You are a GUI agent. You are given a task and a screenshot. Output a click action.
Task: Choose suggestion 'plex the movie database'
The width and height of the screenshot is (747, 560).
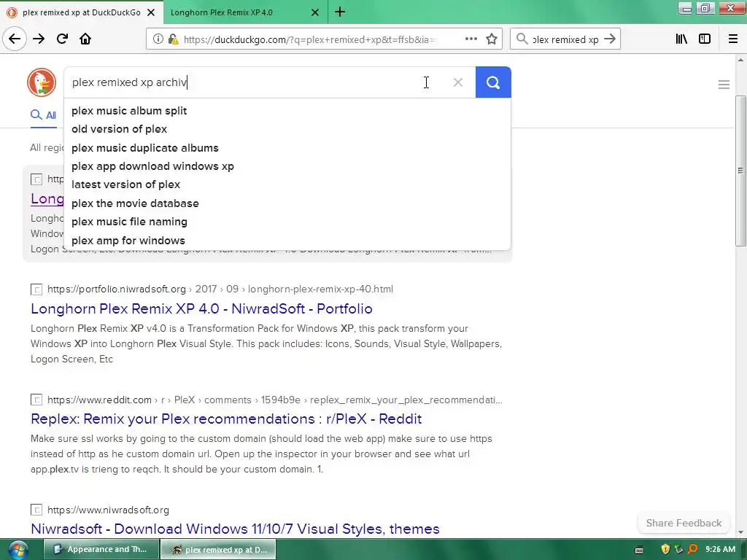287,203
